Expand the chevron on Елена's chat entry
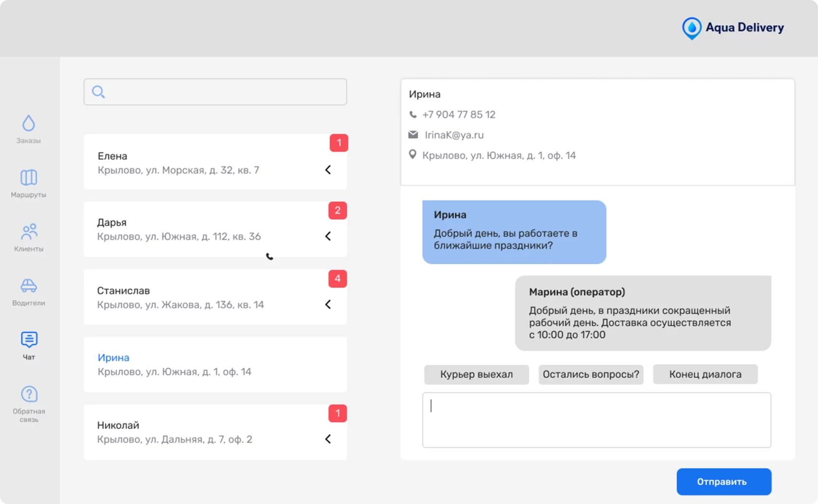Screen dimensions: 818x504 328,170
